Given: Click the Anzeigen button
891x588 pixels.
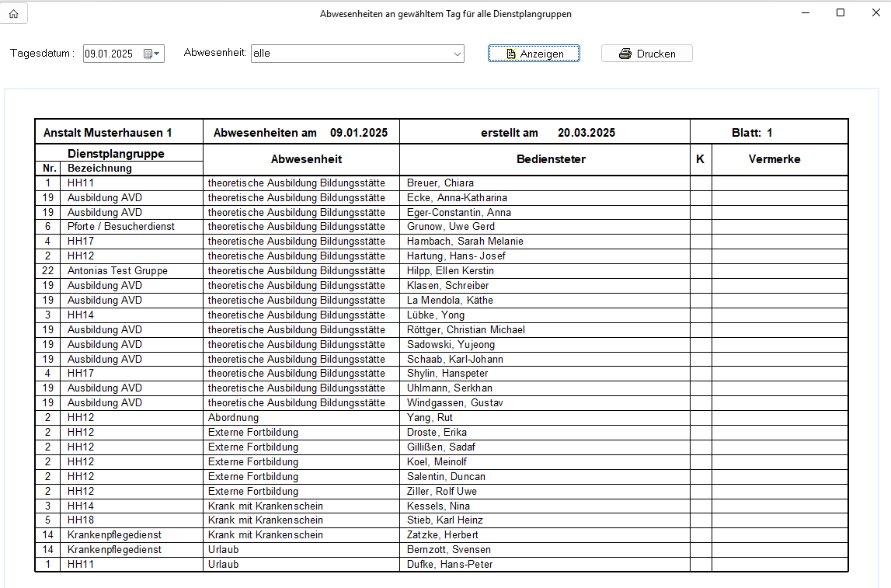Looking at the screenshot, I should (534, 54).
